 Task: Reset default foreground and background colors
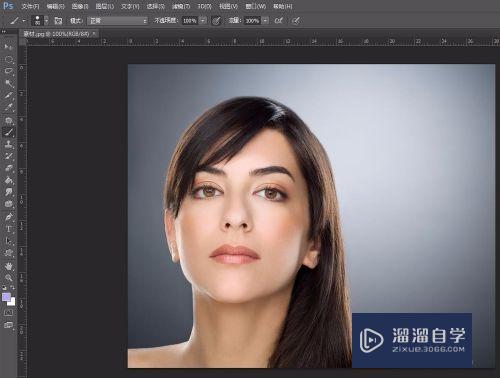click(x=4, y=287)
